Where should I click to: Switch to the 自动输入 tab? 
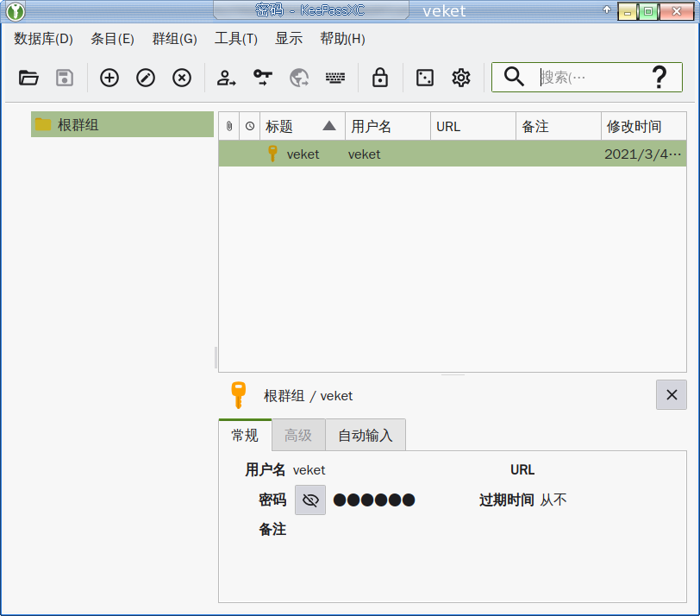[366, 435]
